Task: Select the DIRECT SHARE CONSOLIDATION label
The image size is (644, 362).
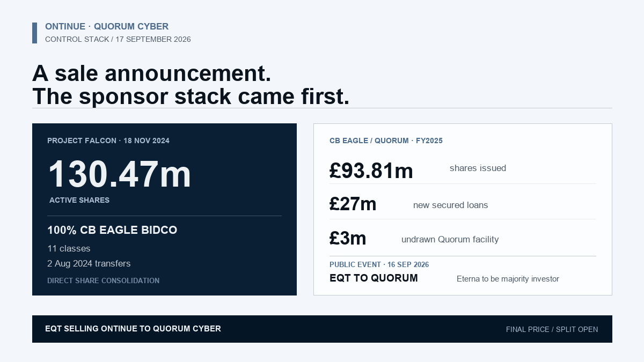Action: [x=103, y=280]
